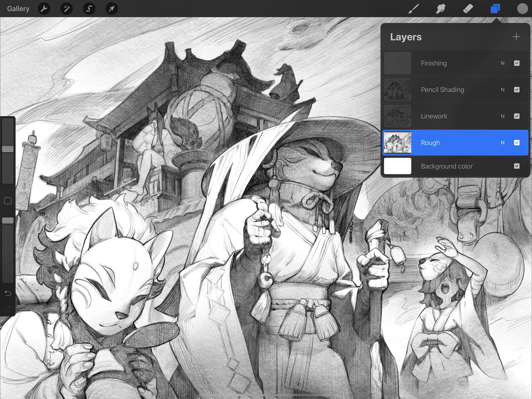This screenshot has width=532, height=399.
Task: Open the Layers panel icon
Action: coord(495,8)
